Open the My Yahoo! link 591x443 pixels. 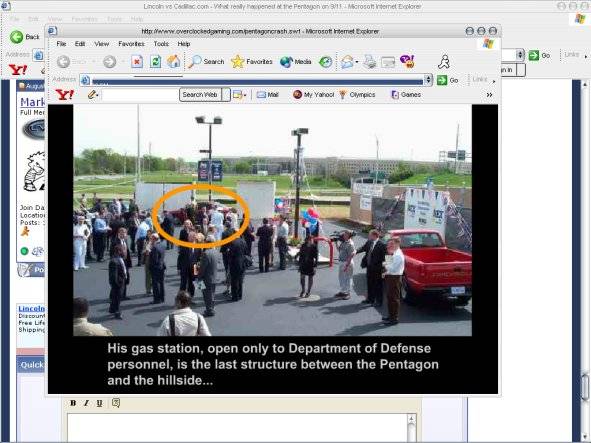(x=314, y=95)
